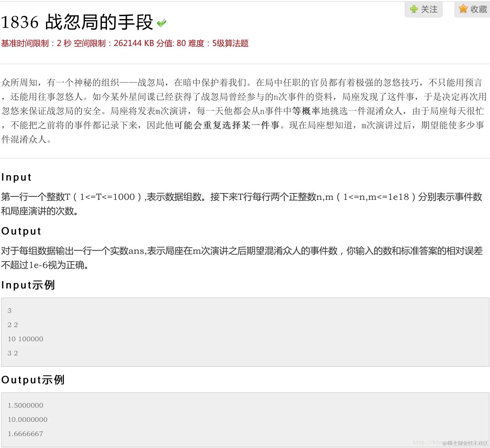Click the problem title 1836 战忽局的手段
The image size is (490, 448).
77,22
